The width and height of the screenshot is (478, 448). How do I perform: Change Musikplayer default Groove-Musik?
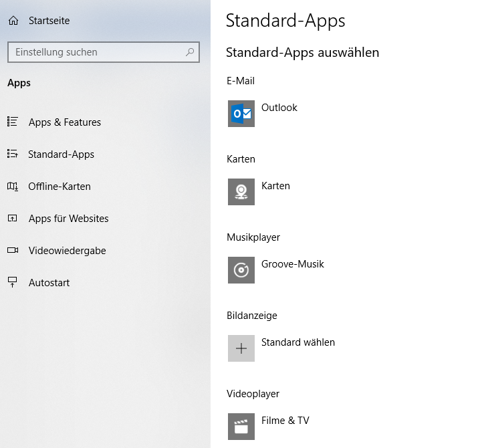[x=293, y=264]
